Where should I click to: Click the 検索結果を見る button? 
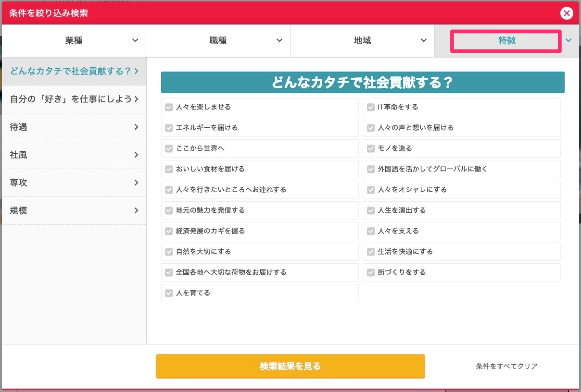pos(290,367)
